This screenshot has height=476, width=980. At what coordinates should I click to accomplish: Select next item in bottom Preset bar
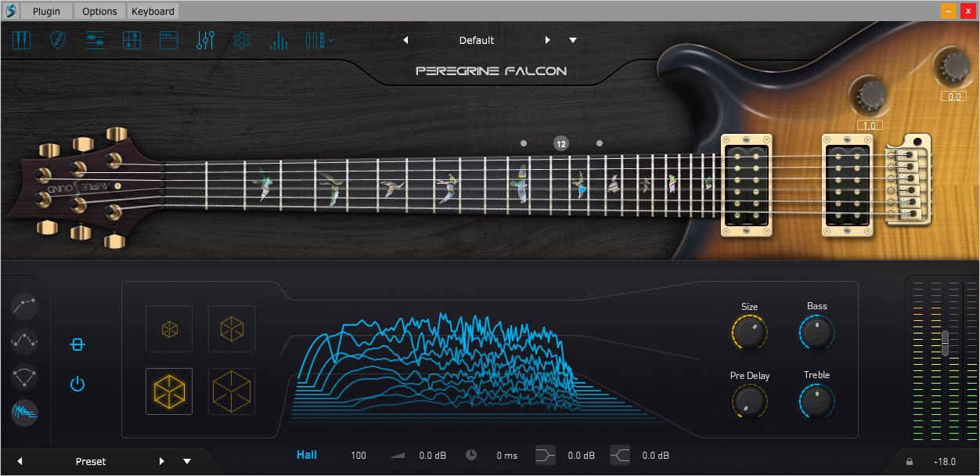coord(162,461)
